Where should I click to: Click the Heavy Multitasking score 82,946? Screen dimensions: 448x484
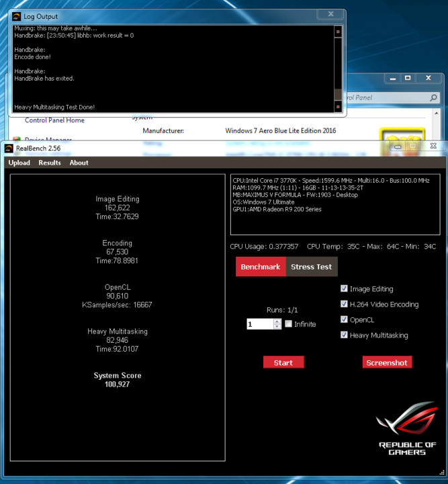(x=117, y=340)
